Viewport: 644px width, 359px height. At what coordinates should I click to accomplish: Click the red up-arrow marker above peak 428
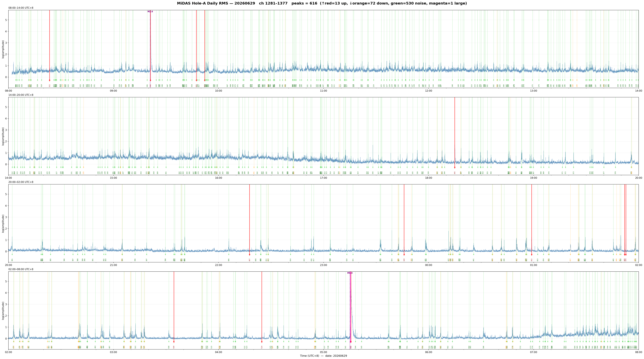point(404,254)
